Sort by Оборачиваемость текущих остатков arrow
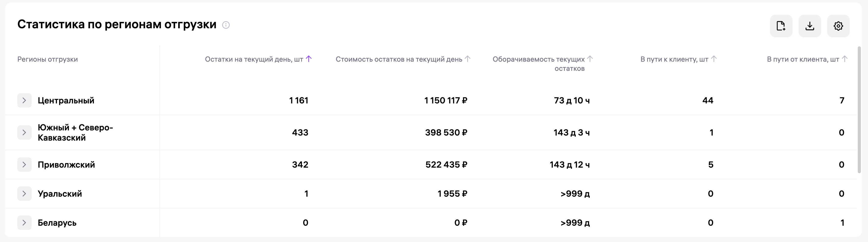Viewport: 868px width, 242px height. [590, 59]
